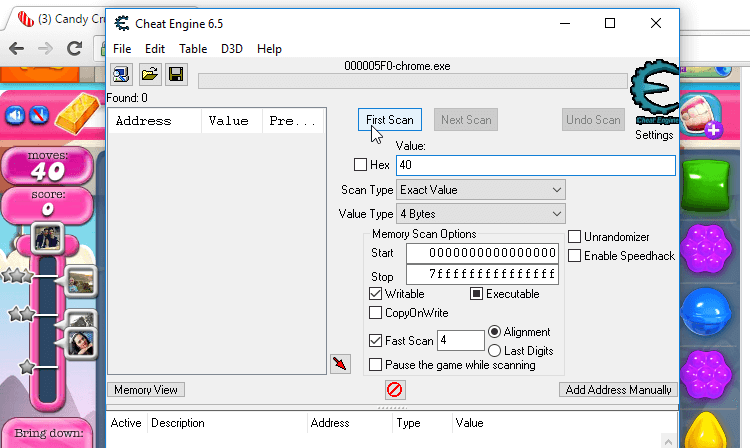
Task: Enable the CopyOnWrite checkbox
Action: [x=375, y=313]
